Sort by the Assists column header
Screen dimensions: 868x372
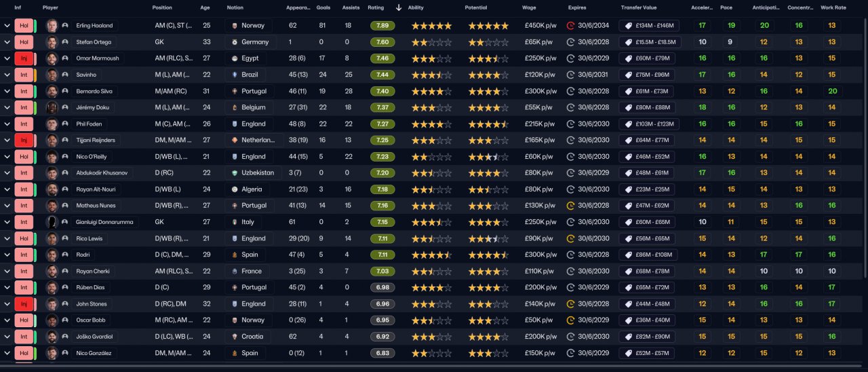click(x=351, y=7)
